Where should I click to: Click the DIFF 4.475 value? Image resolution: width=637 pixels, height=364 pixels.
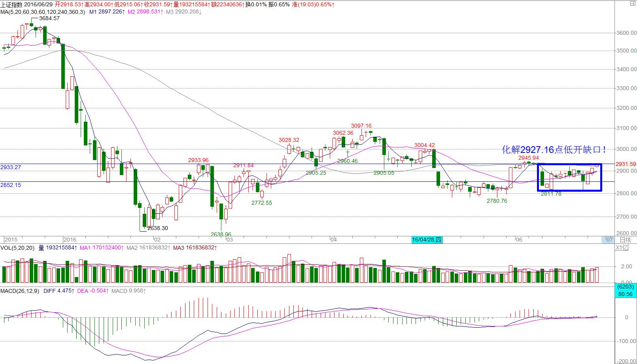(59, 291)
